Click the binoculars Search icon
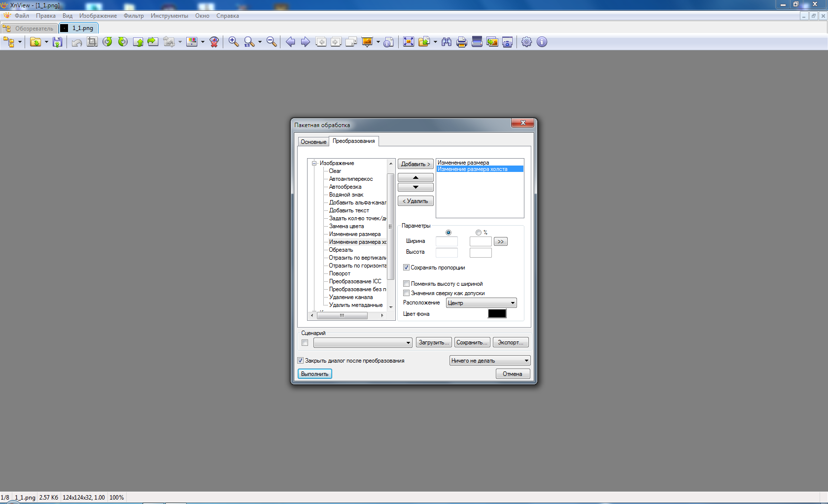The width and height of the screenshot is (828, 504). pyautogui.click(x=447, y=42)
